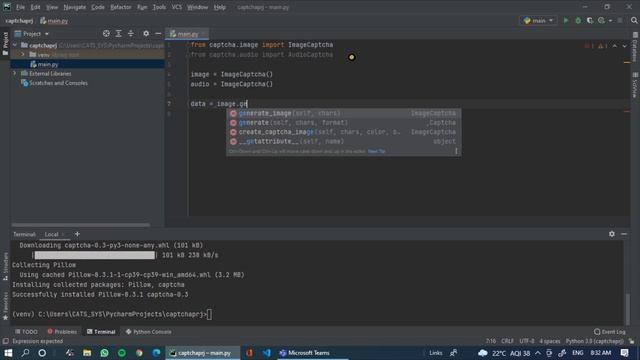The width and height of the screenshot is (640, 360).
Task: Open UTF-8 encoding selector
Action: pos(527,341)
